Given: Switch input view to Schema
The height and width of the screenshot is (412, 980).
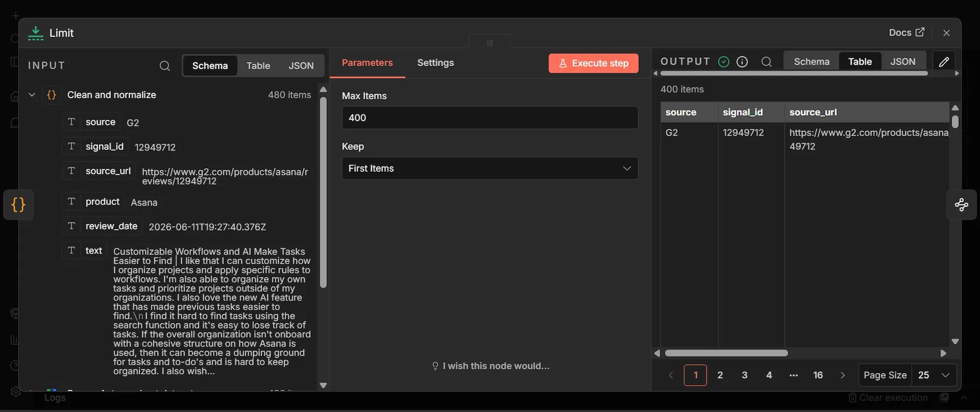Looking at the screenshot, I should (210, 66).
